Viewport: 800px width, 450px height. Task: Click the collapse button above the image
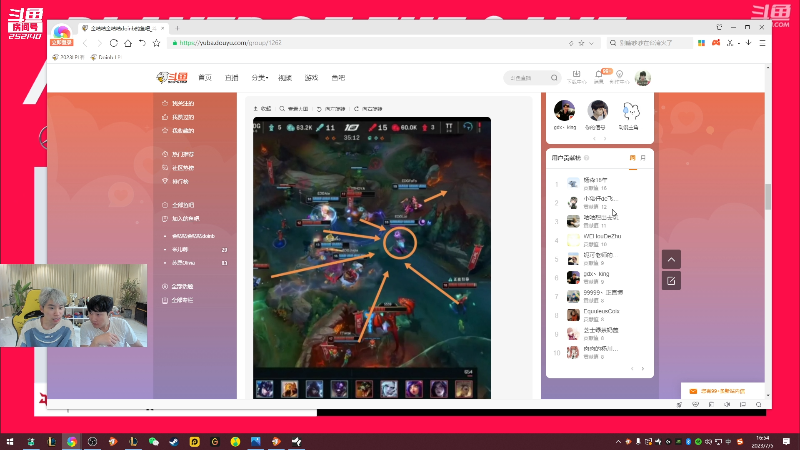pyautogui.click(x=262, y=109)
